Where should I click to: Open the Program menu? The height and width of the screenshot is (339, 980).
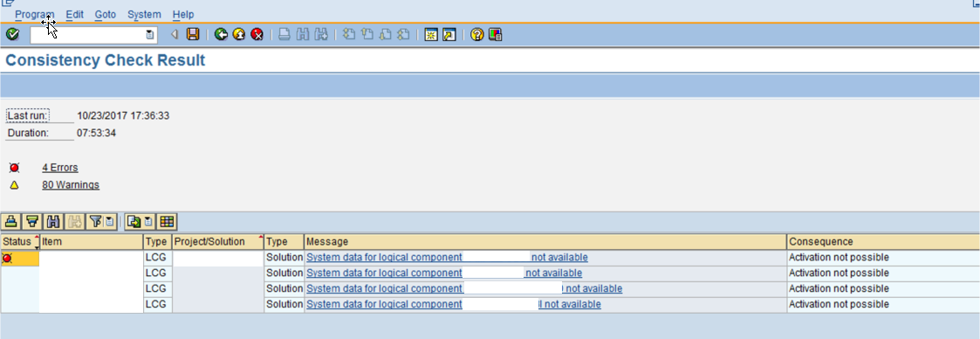[34, 14]
